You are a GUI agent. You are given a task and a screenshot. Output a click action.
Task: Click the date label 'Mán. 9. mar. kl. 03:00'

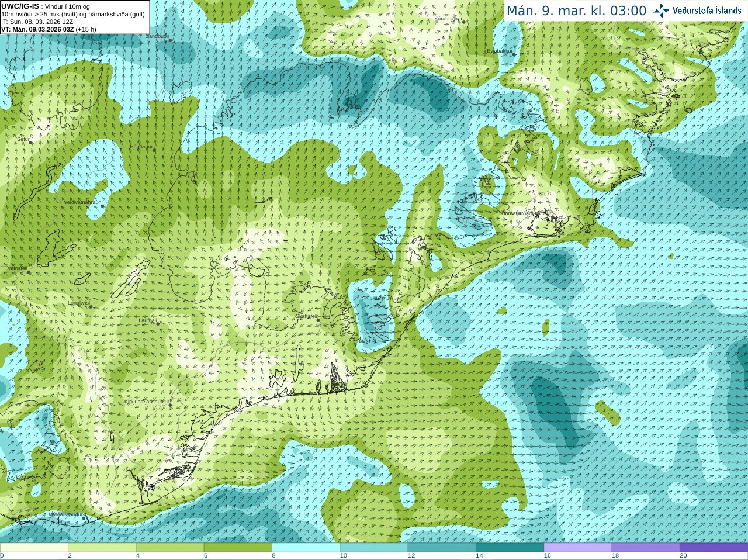click(x=577, y=11)
